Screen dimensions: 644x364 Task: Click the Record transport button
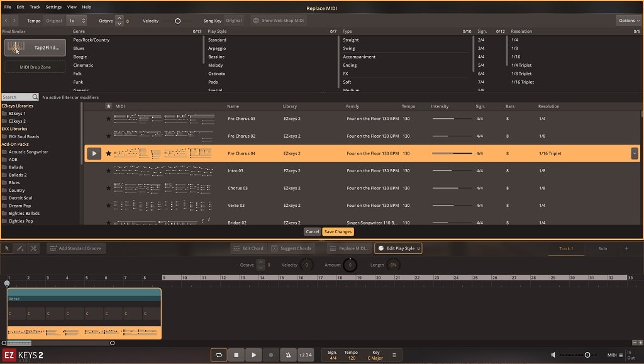click(270, 355)
